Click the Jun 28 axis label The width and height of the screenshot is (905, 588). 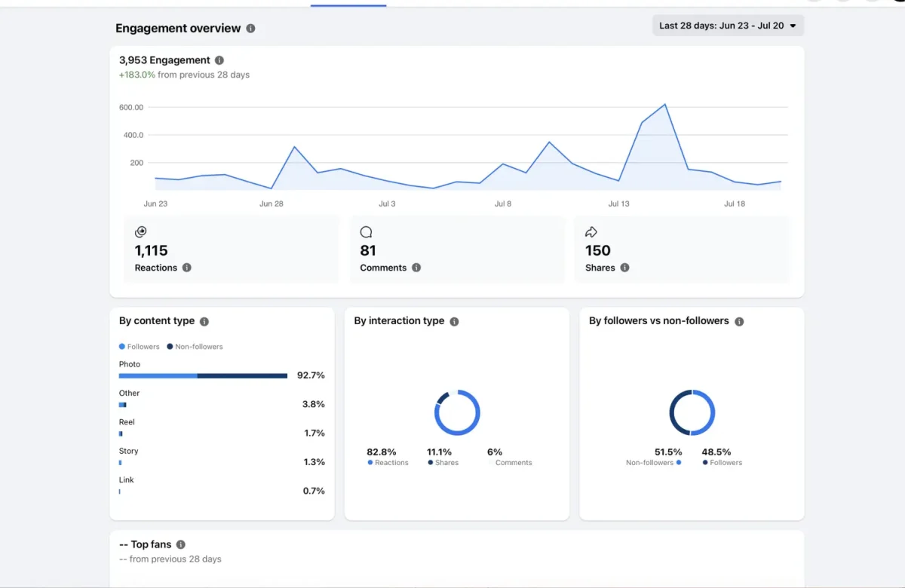271,204
